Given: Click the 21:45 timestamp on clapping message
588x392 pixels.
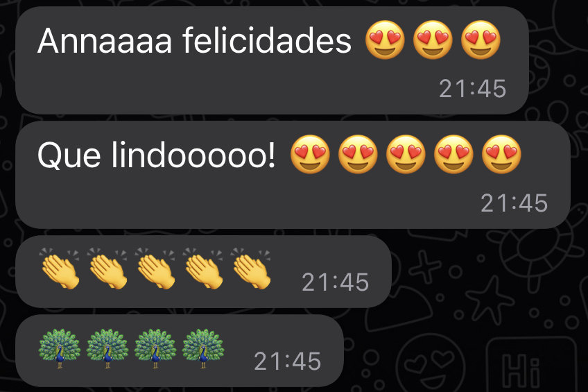Looking at the screenshot, I should (x=335, y=282).
